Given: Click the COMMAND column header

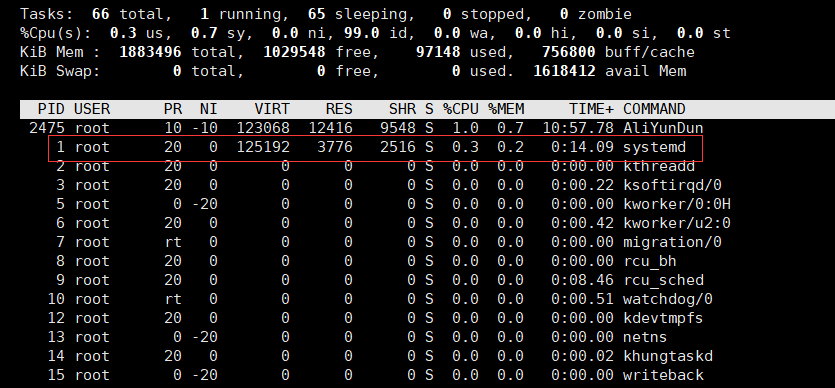Looking at the screenshot, I should [x=654, y=109].
